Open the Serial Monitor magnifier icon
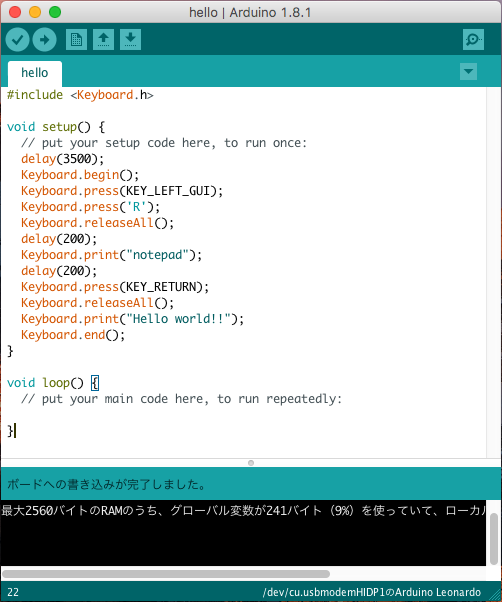Screen dimensions: 502x602 473,40
